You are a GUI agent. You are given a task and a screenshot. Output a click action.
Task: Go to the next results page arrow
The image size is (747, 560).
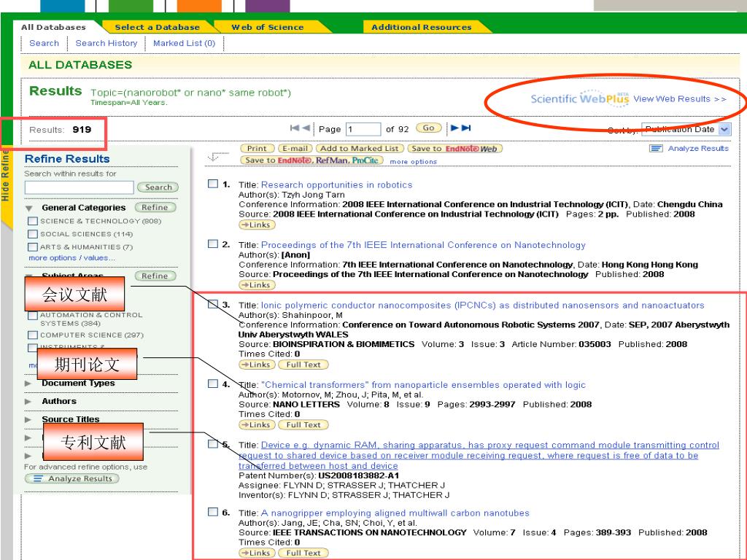452,128
